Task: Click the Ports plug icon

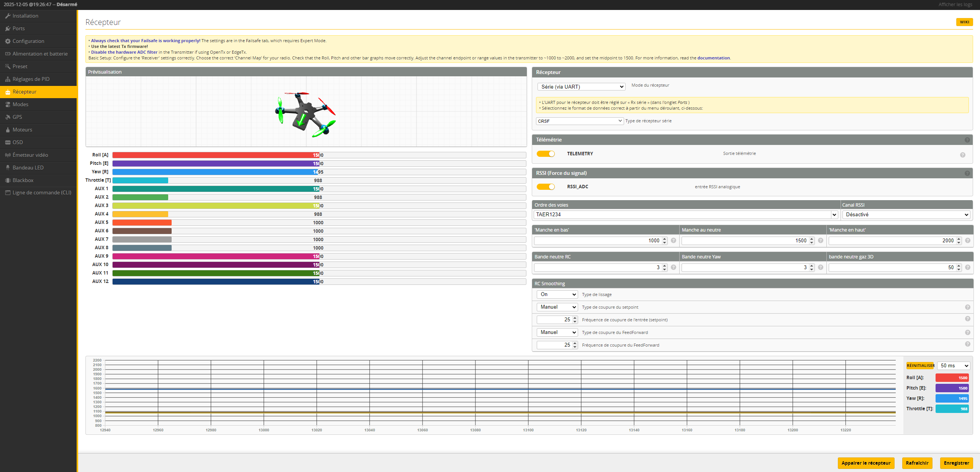Action: pyautogui.click(x=8, y=28)
